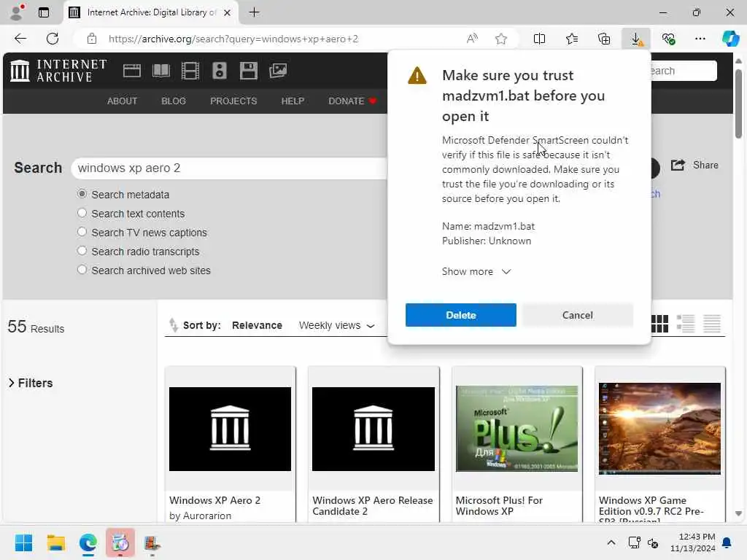Open a new browser tab
The image size is (747, 560).
click(x=255, y=12)
